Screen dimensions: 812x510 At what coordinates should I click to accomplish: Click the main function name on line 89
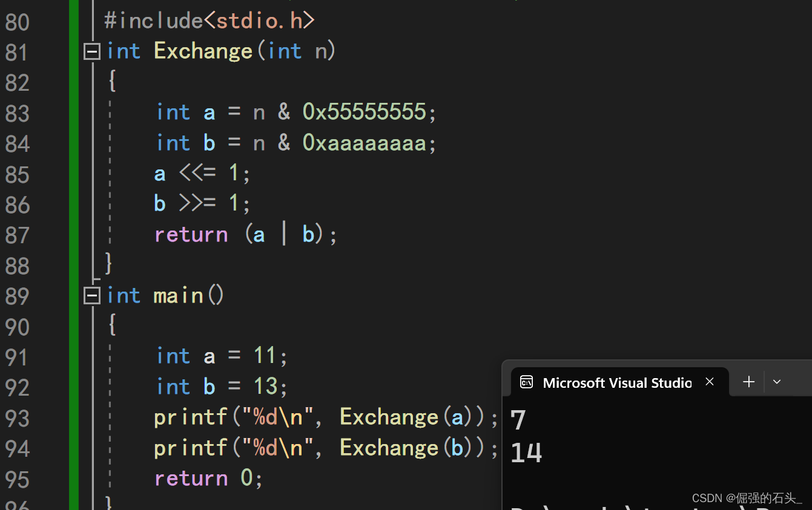pos(178,296)
